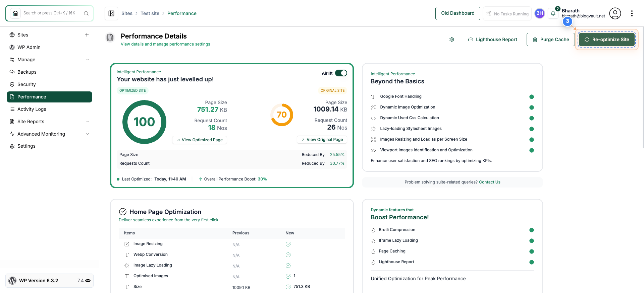Click the BlogVault logo icon in search box

pyautogui.click(x=15, y=13)
